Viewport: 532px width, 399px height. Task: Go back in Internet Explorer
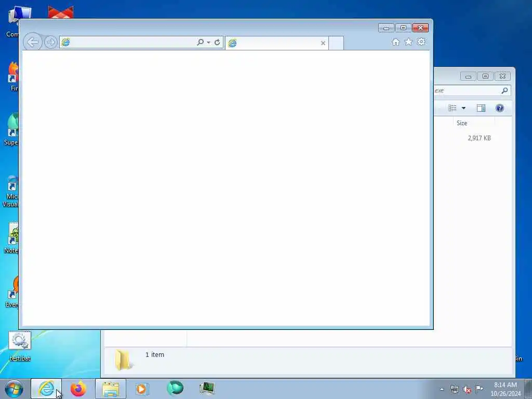(33, 43)
